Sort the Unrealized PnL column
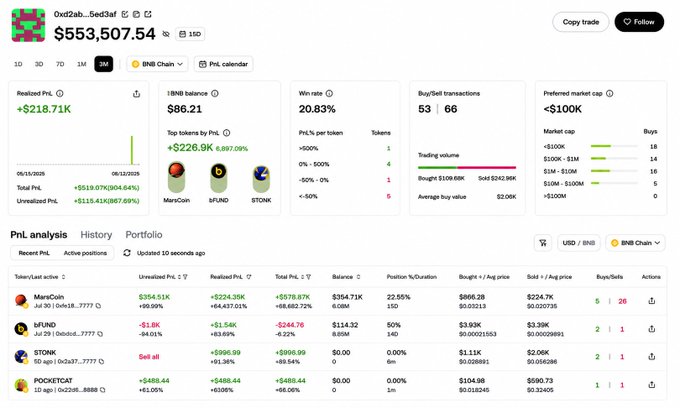The height and width of the screenshot is (408, 680). [x=179, y=277]
